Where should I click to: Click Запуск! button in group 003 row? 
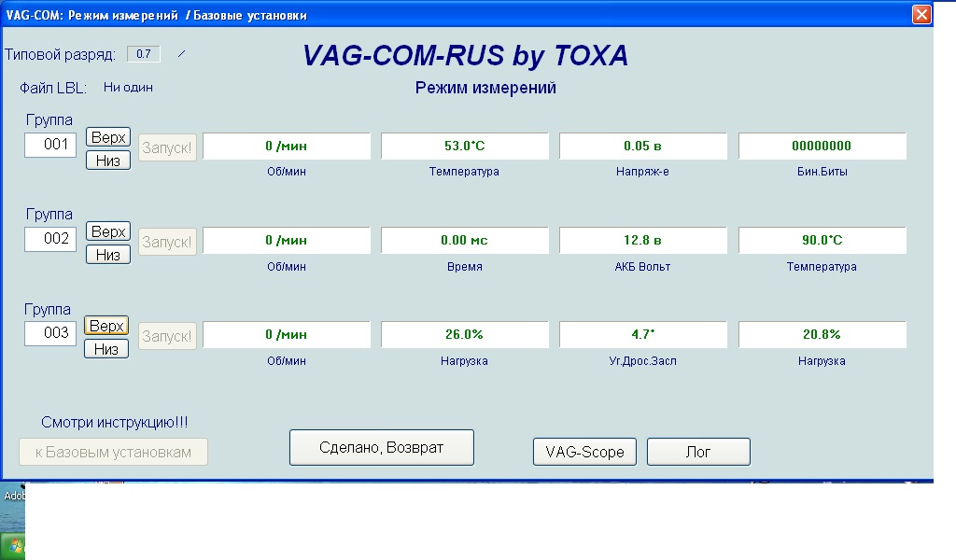pyautogui.click(x=167, y=336)
